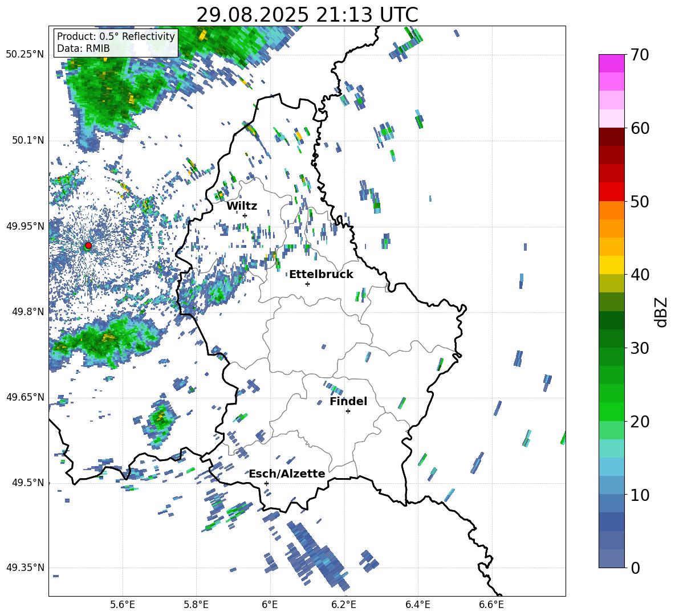Click the 6.2°E longitude label
This screenshot has height=616, width=675.
pyautogui.click(x=344, y=605)
